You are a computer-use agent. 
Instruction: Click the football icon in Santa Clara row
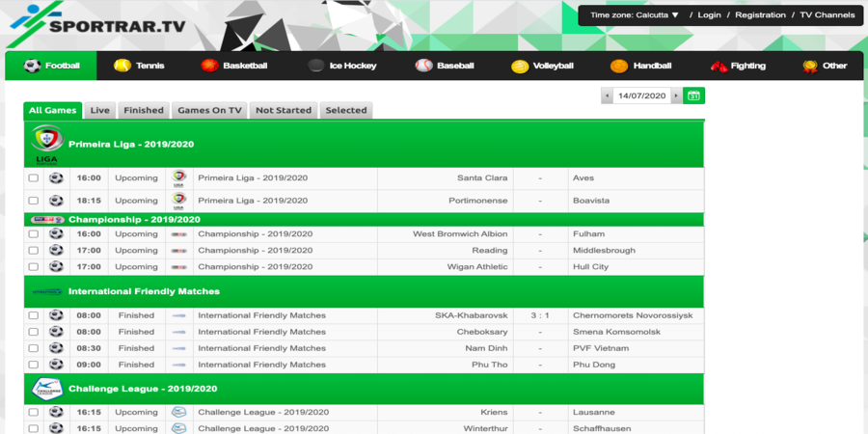[x=56, y=178]
